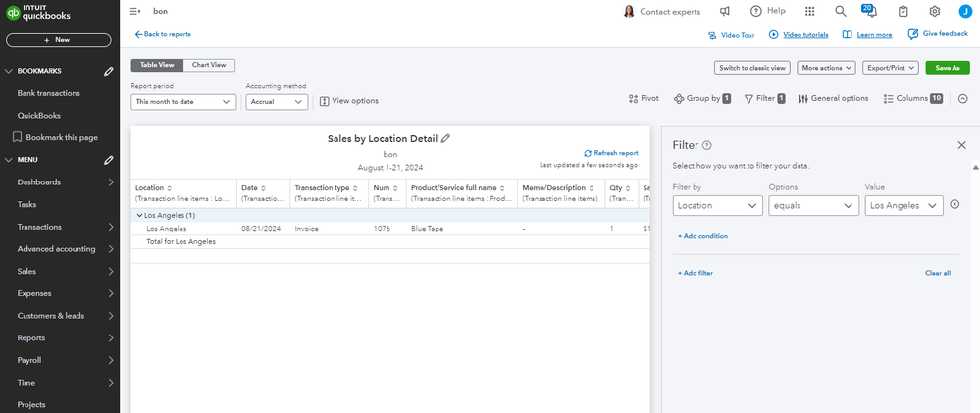
Task: Open the Accounting method dropdown
Action: click(277, 101)
